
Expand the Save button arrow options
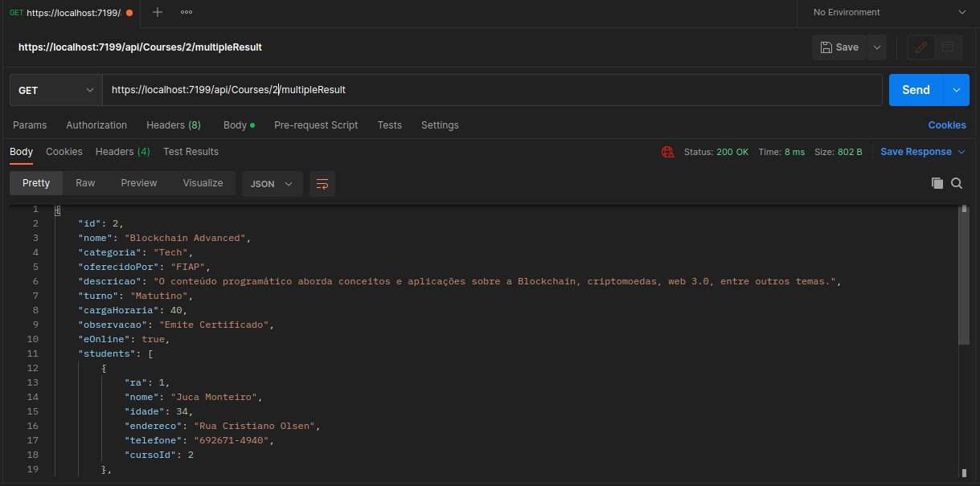877,47
